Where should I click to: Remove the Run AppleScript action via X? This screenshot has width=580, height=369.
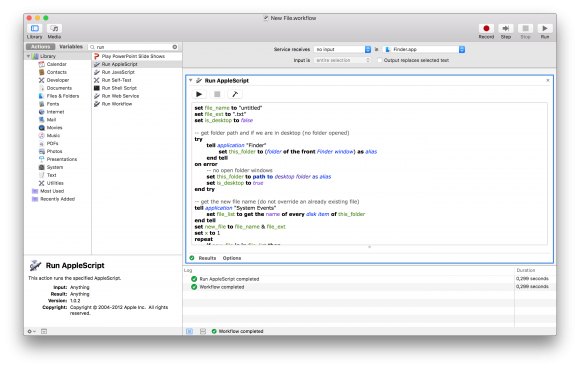tap(548, 80)
